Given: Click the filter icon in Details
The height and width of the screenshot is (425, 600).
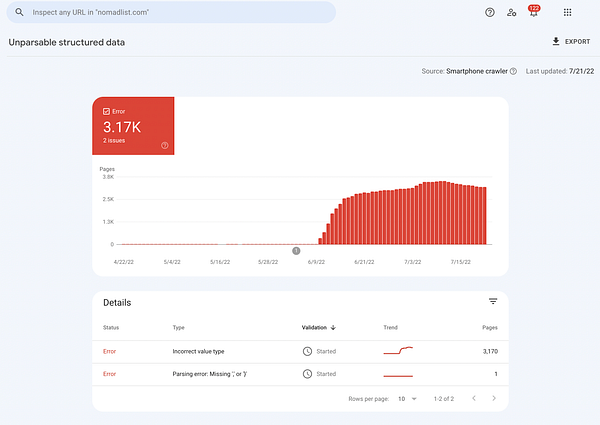Looking at the screenshot, I should point(493,302).
